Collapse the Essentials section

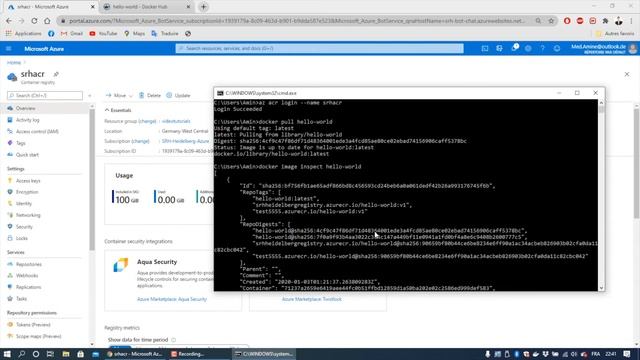pos(118,110)
